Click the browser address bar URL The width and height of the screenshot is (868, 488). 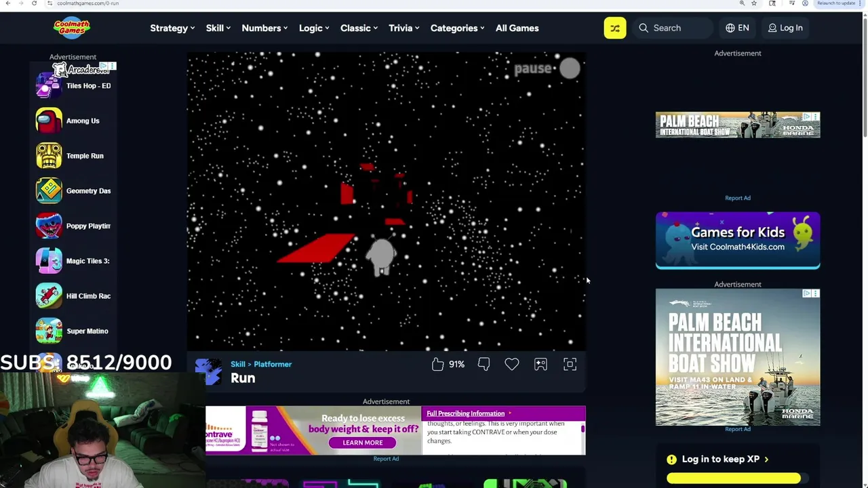[x=87, y=3]
